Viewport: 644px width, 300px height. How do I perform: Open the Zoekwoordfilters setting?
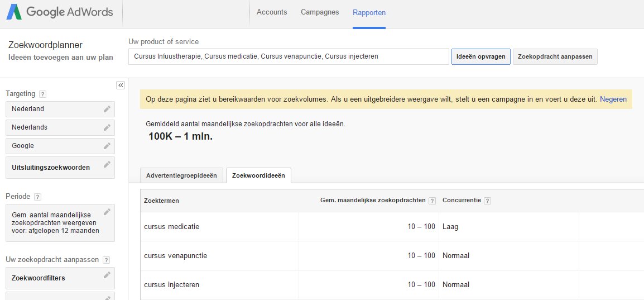coord(60,278)
